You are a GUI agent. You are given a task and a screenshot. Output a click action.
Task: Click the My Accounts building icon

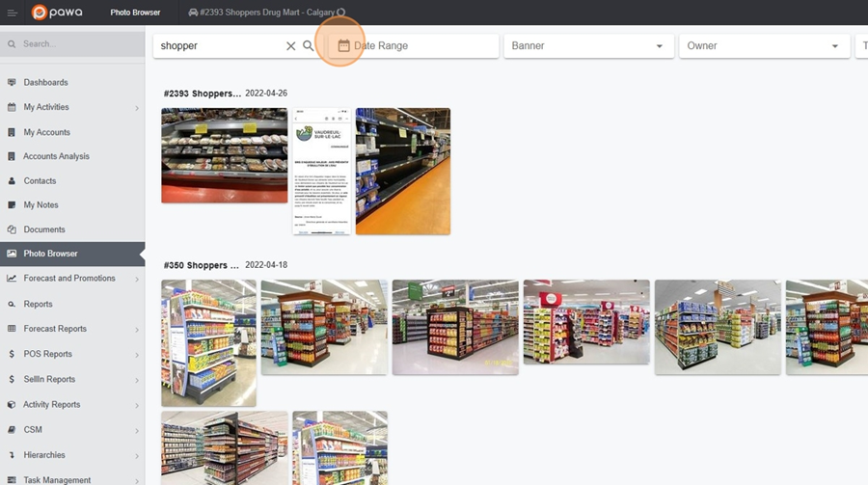click(x=12, y=132)
